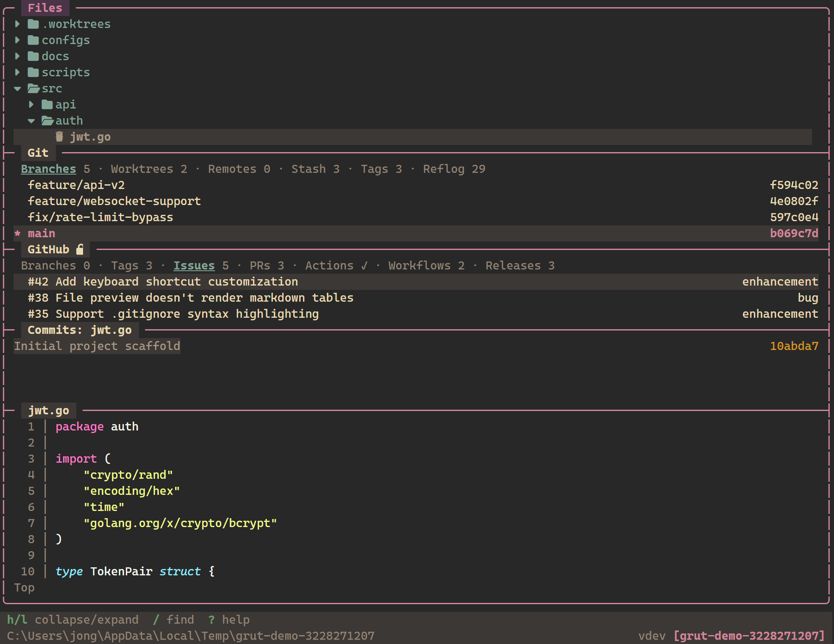Select Initial project scaffold commit

pos(97,346)
